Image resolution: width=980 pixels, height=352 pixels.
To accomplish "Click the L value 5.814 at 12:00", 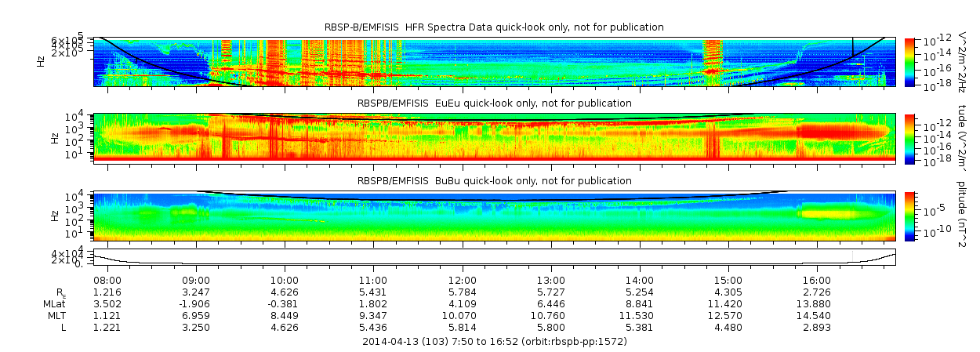I will pos(462,327).
